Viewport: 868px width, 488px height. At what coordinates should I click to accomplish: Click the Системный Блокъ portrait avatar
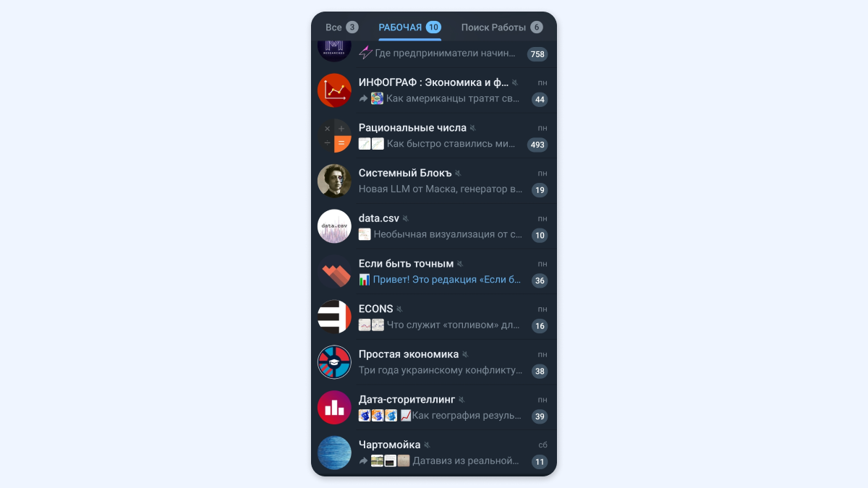pos(334,181)
